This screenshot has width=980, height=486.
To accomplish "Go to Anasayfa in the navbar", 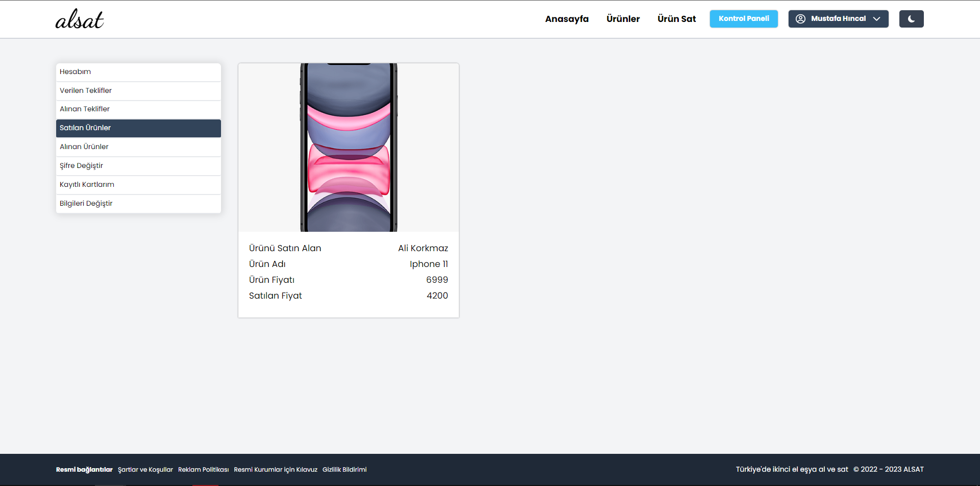I will 567,19.
